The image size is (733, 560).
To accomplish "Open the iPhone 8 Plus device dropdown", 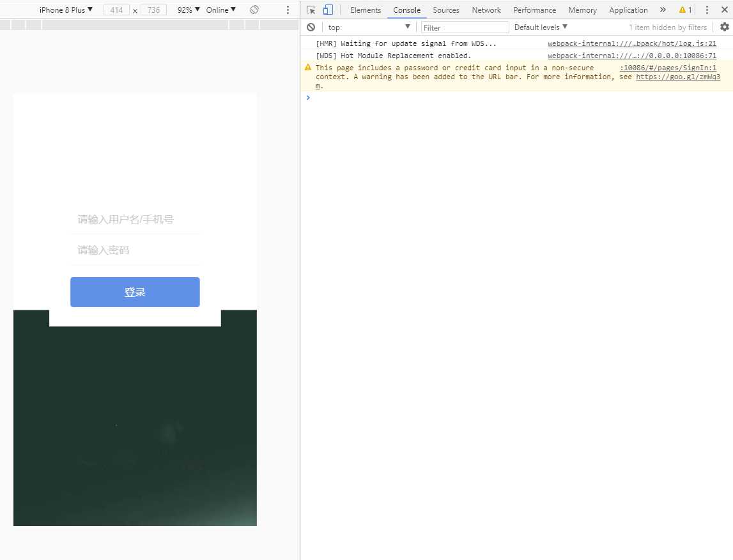I will [66, 10].
